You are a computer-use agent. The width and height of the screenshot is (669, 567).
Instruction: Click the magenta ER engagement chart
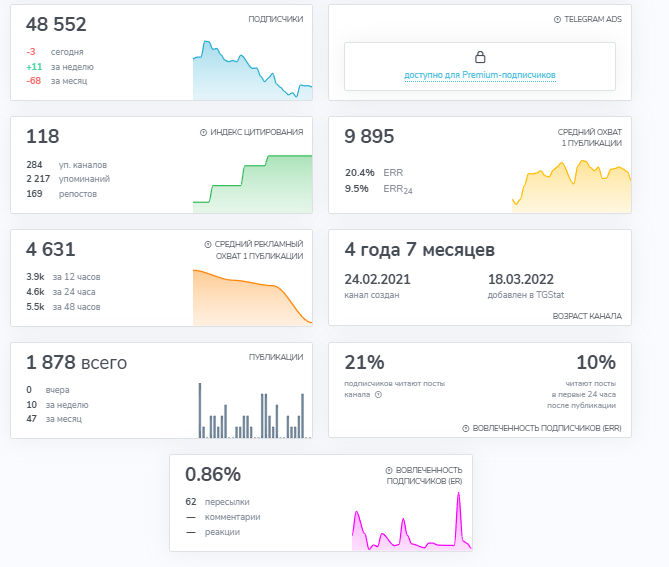pos(412,521)
